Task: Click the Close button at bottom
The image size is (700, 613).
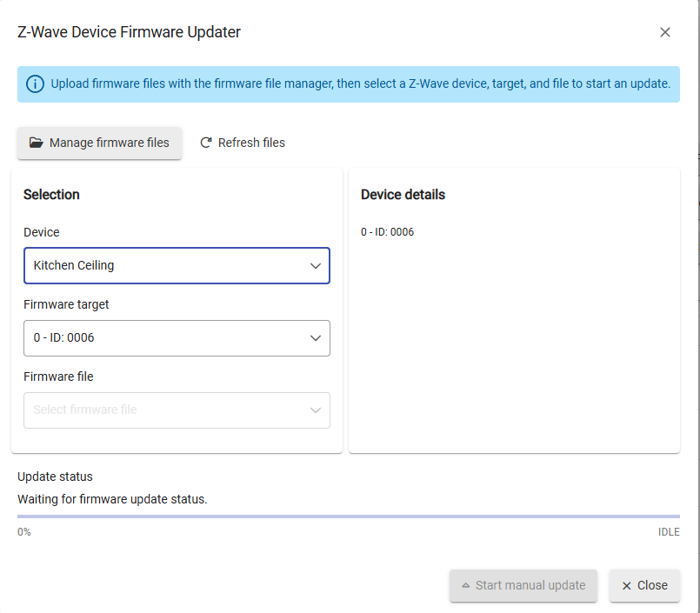Action: point(644,585)
